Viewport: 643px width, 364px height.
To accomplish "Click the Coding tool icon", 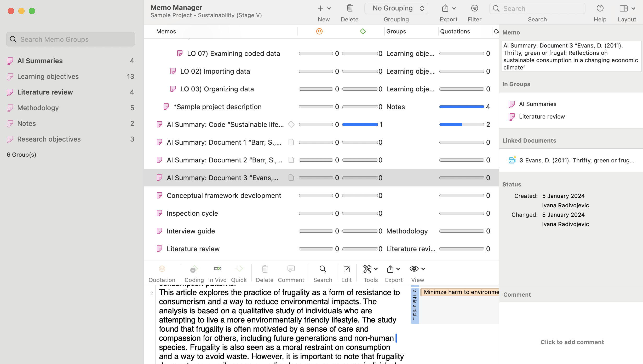I will coord(194,269).
